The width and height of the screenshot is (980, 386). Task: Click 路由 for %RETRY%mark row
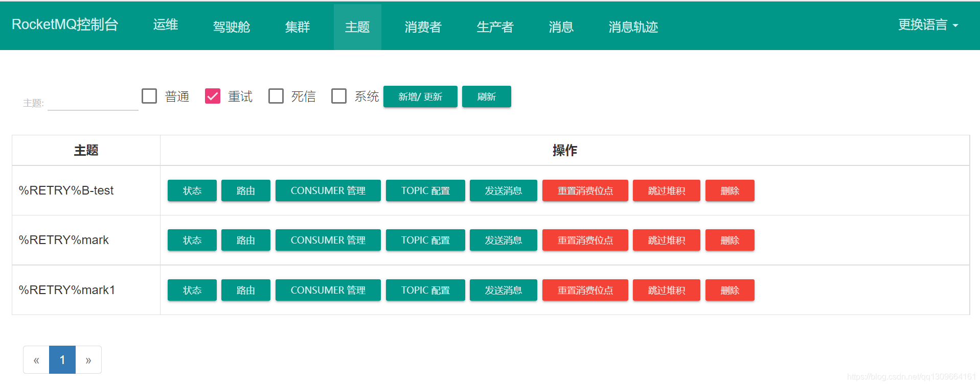tap(246, 240)
